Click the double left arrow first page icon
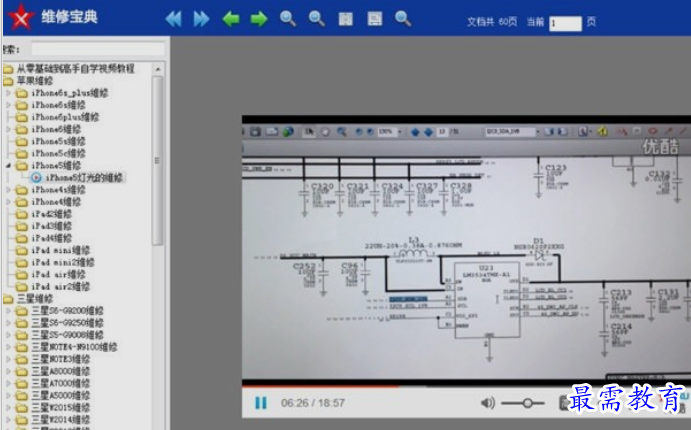The height and width of the screenshot is (430, 691). tap(174, 19)
